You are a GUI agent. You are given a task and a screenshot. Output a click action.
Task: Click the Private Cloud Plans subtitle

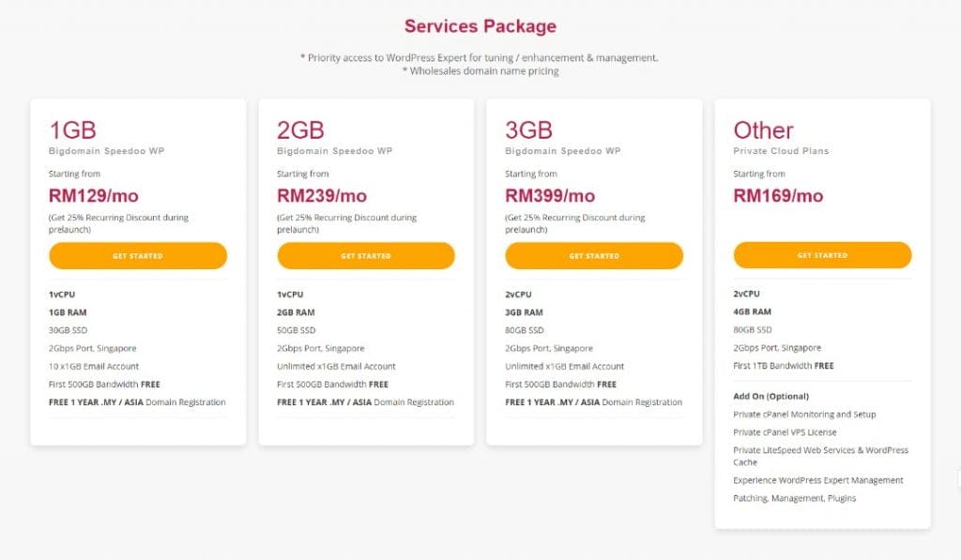tap(781, 151)
